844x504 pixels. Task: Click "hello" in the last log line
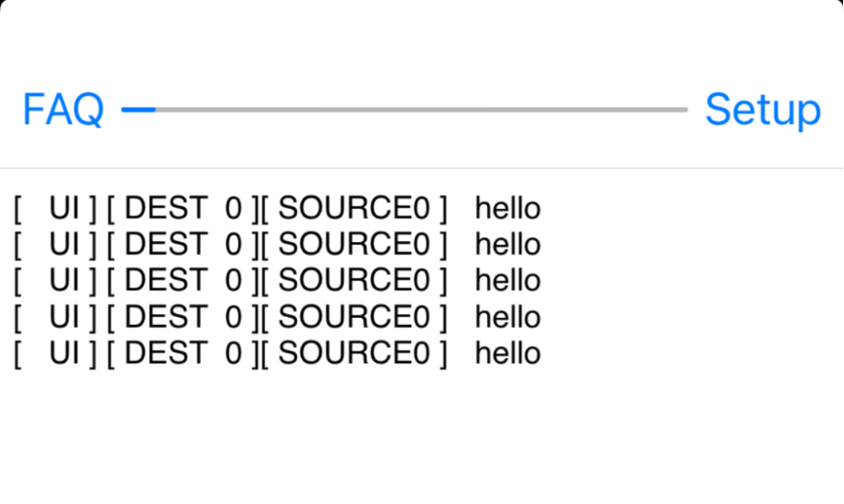click(508, 352)
